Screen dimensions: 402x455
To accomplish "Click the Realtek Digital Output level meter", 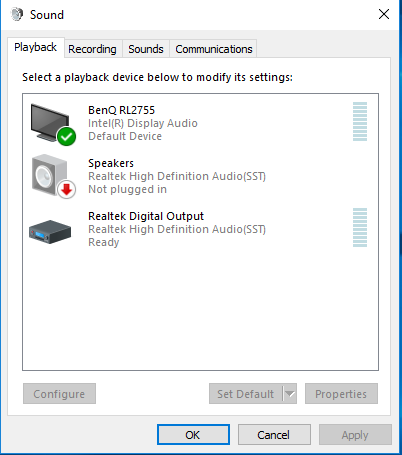I will [360, 228].
